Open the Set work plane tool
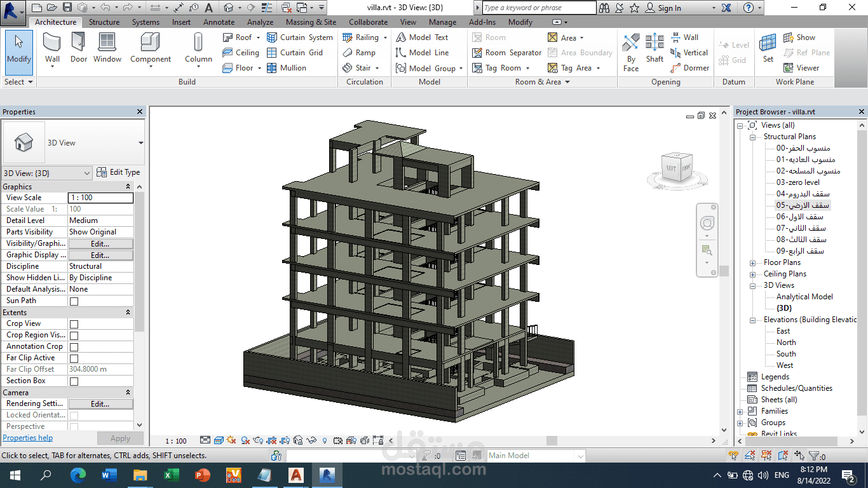868x488 pixels. (x=768, y=48)
